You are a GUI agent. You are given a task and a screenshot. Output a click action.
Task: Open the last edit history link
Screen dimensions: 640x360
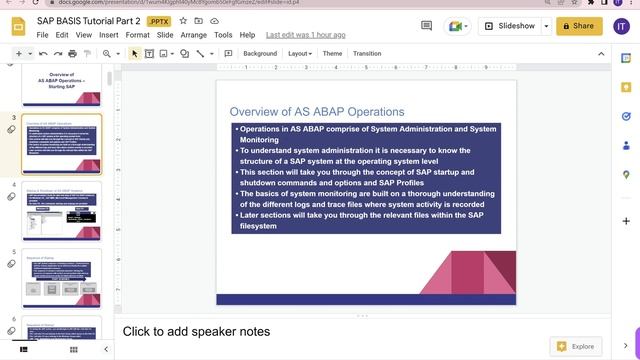pos(306,35)
